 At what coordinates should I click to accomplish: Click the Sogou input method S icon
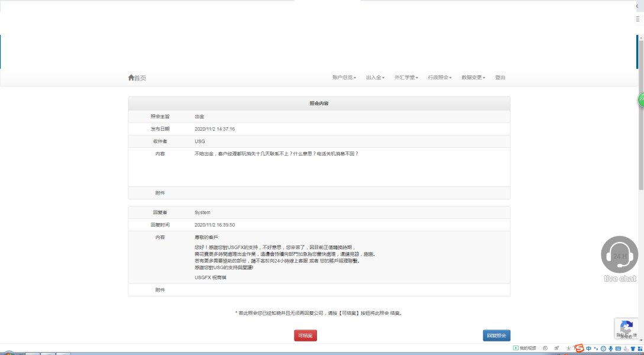(x=580, y=348)
